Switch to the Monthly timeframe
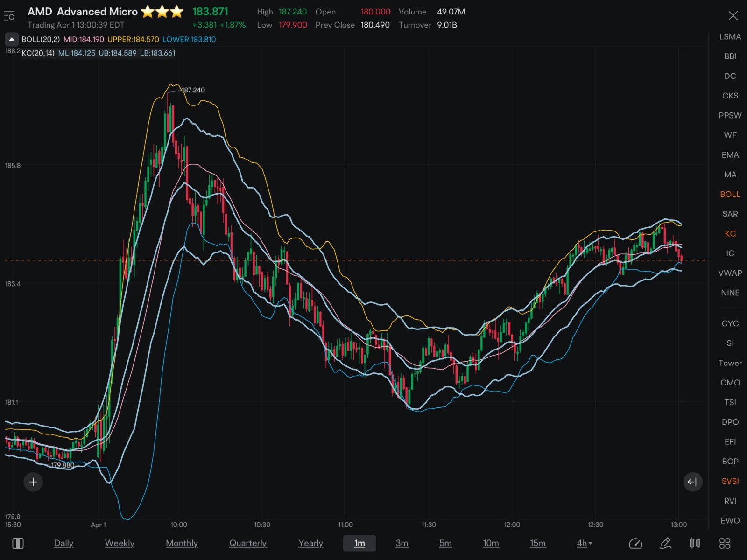Image resolution: width=747 pixels, height=560 pixels. point(182,543)
